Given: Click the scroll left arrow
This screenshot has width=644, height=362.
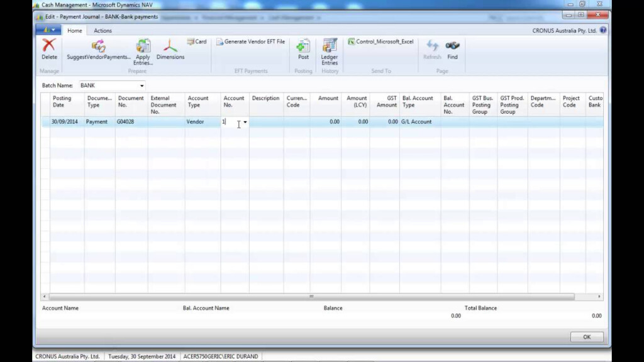Looking at the screenshot, I should 45,297.
